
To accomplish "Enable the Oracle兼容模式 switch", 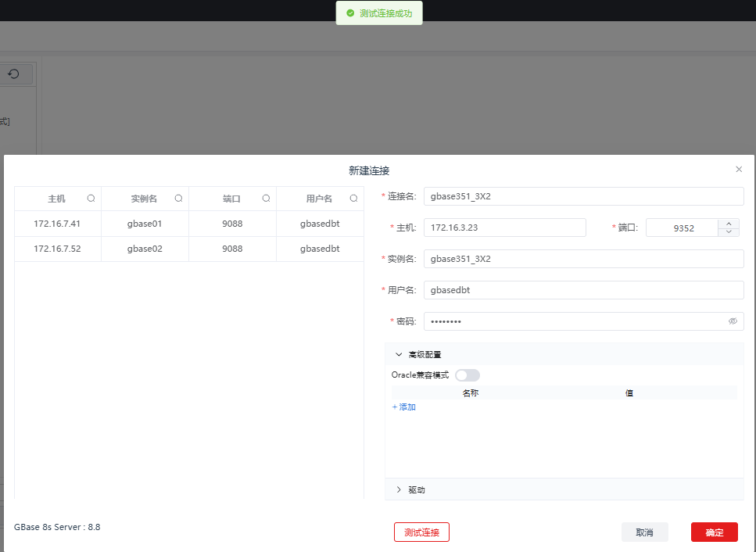I will (x=468, y=375).
